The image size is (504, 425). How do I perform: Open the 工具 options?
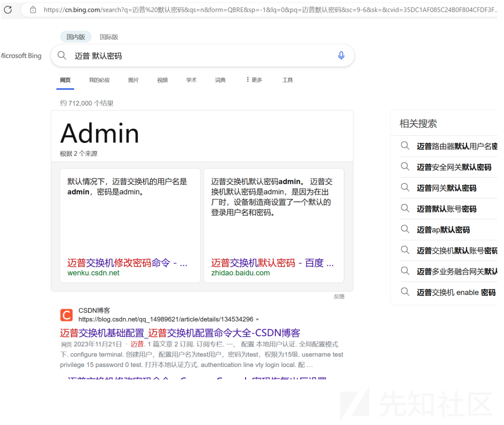click(287, 80)
